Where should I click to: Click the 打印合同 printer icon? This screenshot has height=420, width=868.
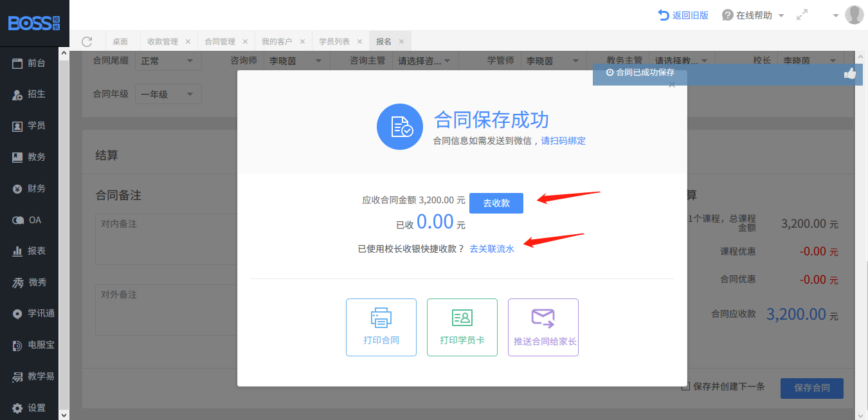pyautogui.click(x=381, y=318)
